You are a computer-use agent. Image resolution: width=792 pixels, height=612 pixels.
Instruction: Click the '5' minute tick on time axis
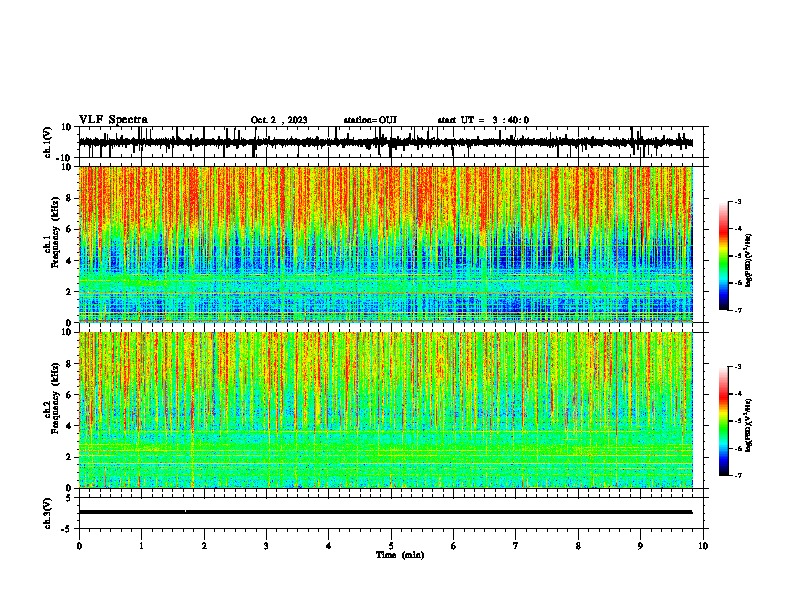click(x=391, y=546)
